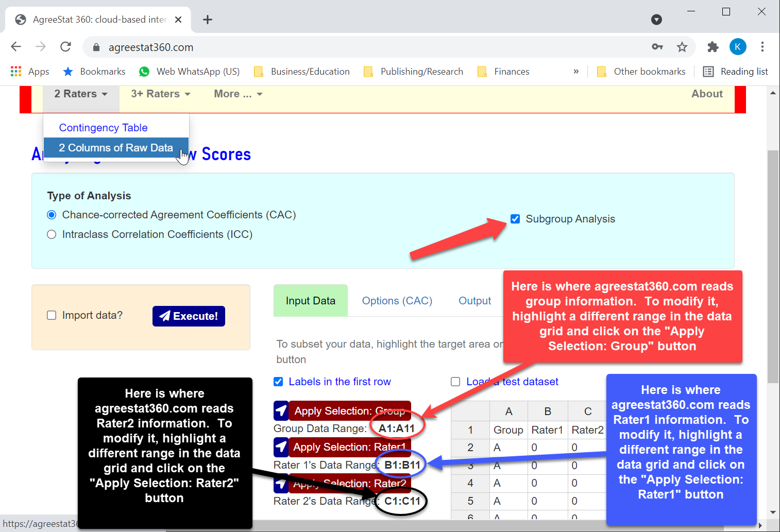Go forward in browser history
Screen dimensions: 780x532
[41, 47]
